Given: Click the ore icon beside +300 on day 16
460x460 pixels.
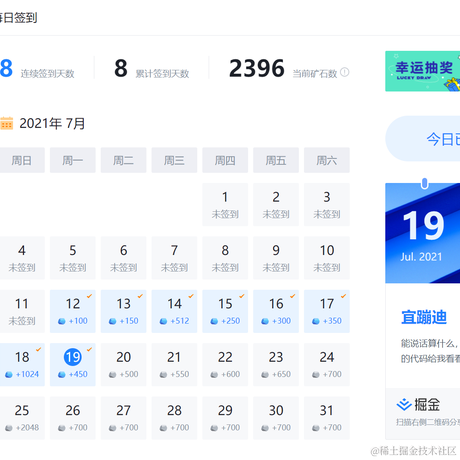Looking at the screenshot, I should [265, 321].
